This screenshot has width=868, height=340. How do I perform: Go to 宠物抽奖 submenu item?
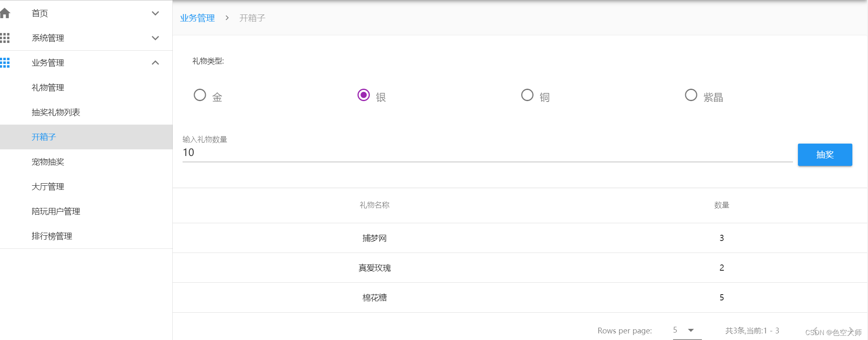[48, 162]
